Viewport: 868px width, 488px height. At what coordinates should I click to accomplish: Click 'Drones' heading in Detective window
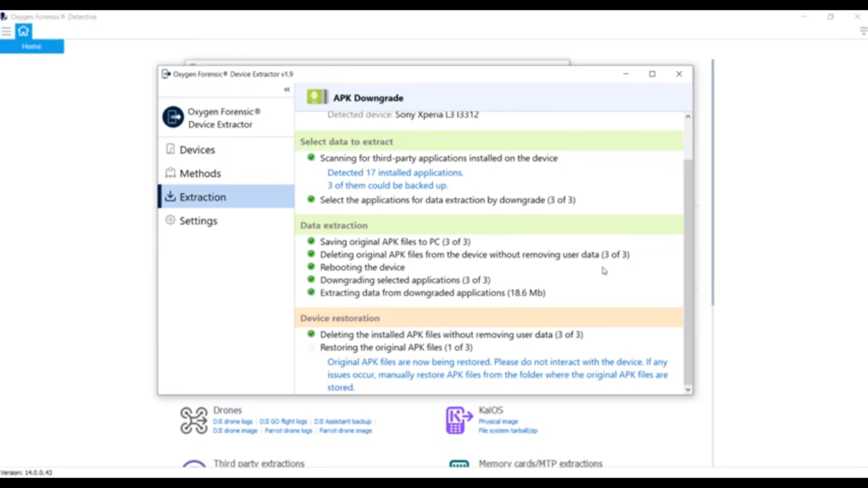227,410
